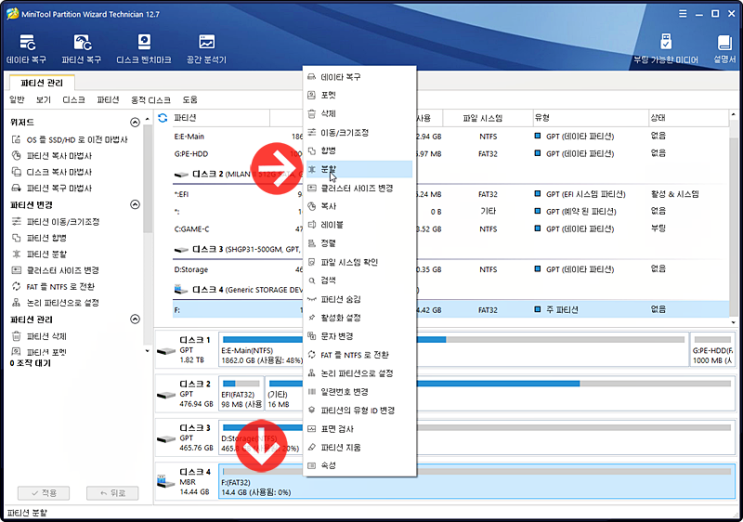Select 클러스터 사이즈 변경 in the context menu
Viewport: 743px width, 522px height.
coord(359,188)
